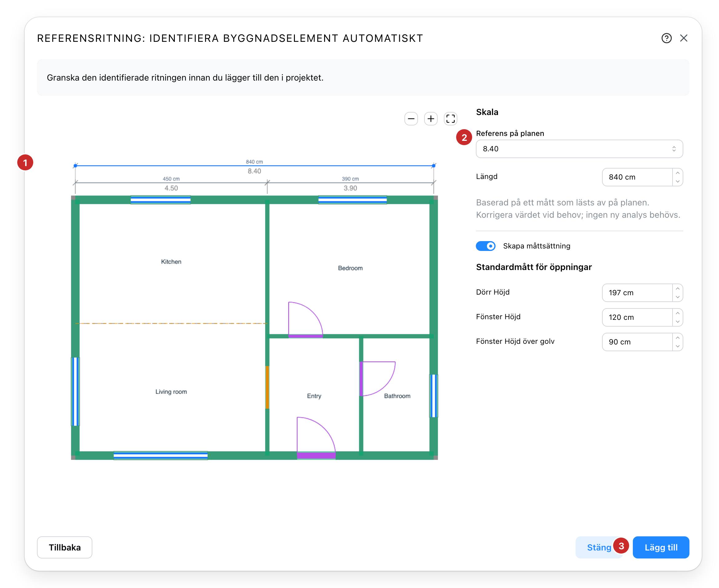
Task: Select the Kitchen room label
Action: point(171,262)
